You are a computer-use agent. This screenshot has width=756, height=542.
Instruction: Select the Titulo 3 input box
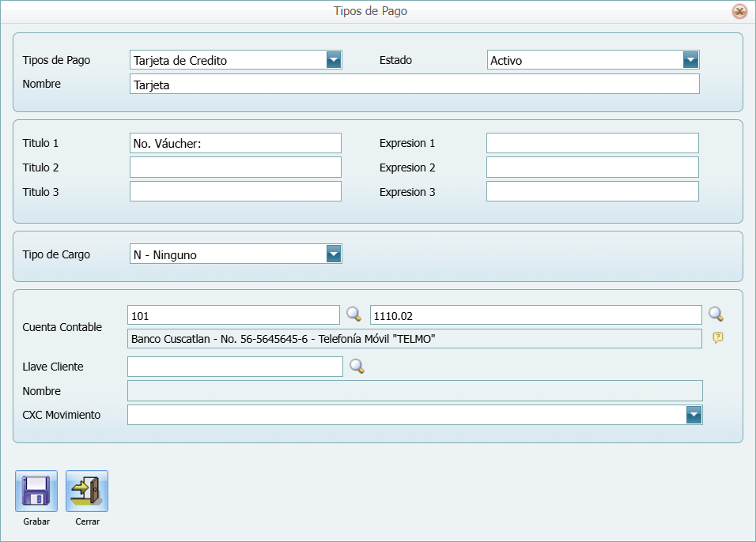[235, 192]
